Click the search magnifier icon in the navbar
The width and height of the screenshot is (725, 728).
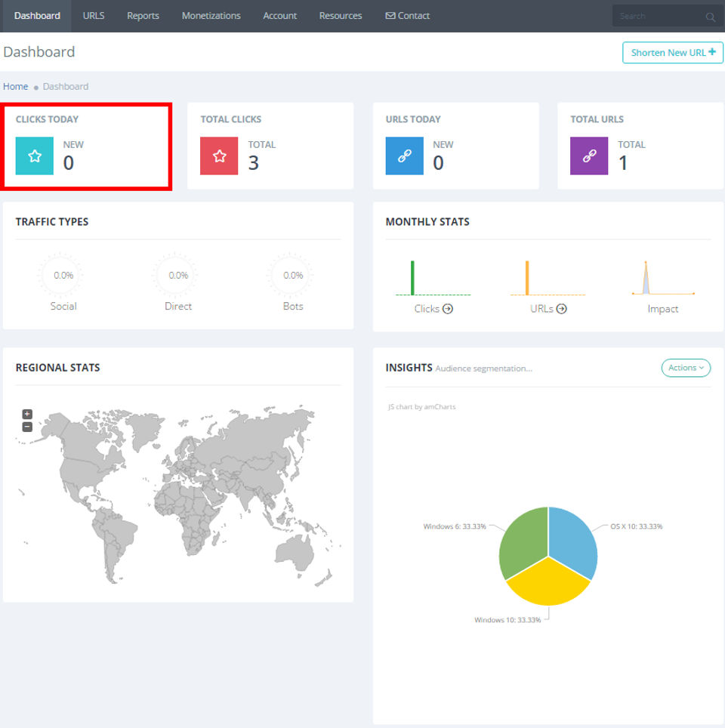(710, 17)
